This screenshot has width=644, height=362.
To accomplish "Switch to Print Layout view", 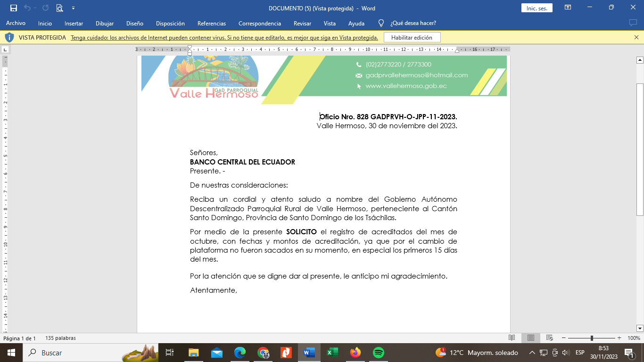I will pos(531,338).
